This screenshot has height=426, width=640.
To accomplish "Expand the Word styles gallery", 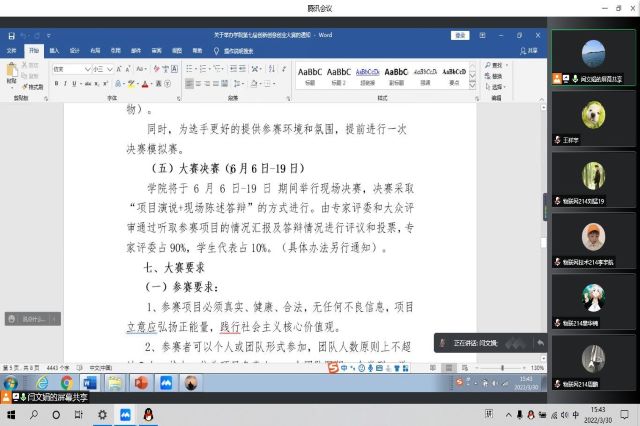I will point(470,84).
